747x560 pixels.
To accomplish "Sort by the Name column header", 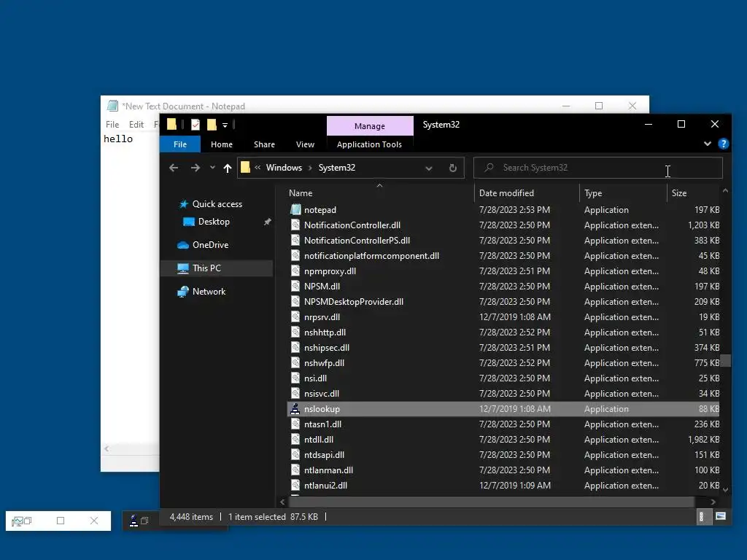I will click(x=379, y=192).
